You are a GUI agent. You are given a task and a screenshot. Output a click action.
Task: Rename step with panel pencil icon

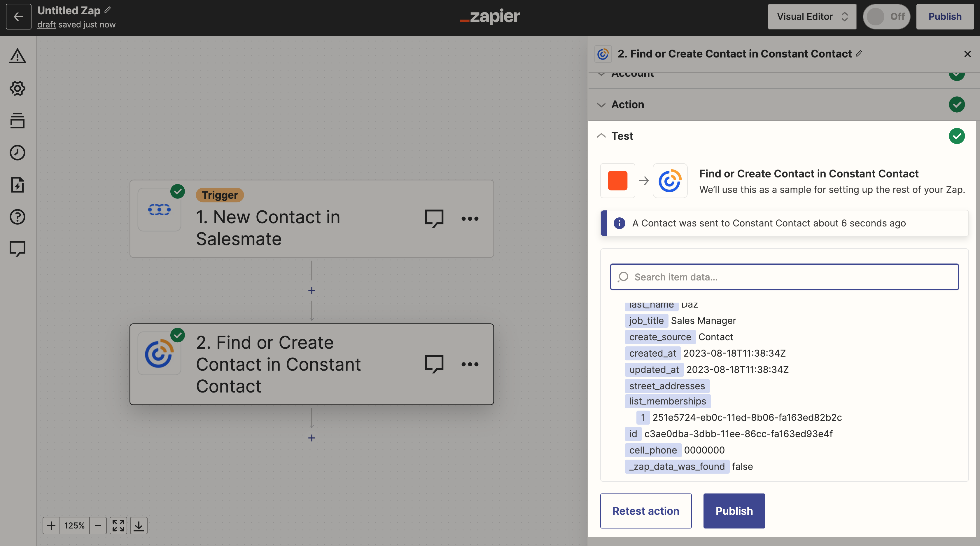tap(859, 53)
